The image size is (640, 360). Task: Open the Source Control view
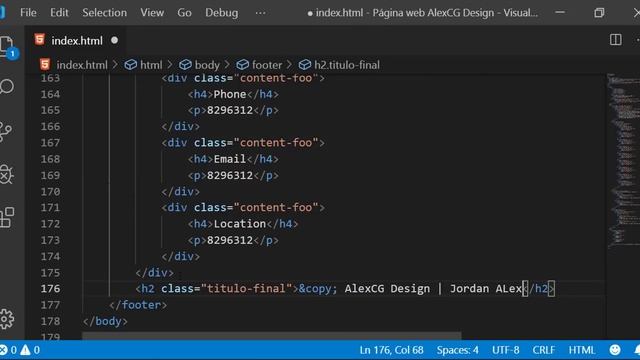click(x=6, y=131)
